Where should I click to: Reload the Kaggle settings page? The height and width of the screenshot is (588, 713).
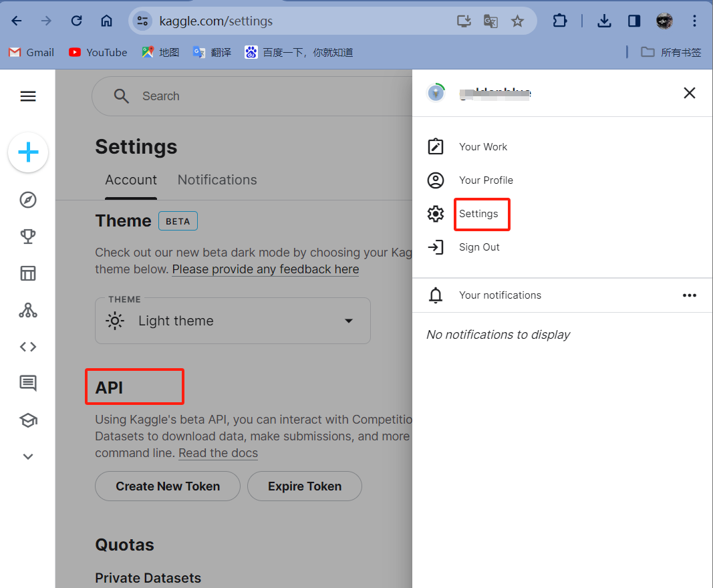click(76, 21)
